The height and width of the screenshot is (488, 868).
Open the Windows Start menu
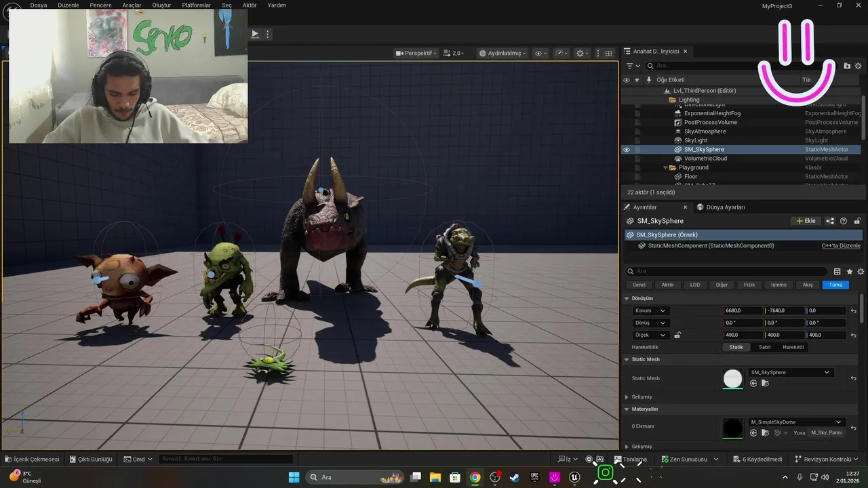294,477
